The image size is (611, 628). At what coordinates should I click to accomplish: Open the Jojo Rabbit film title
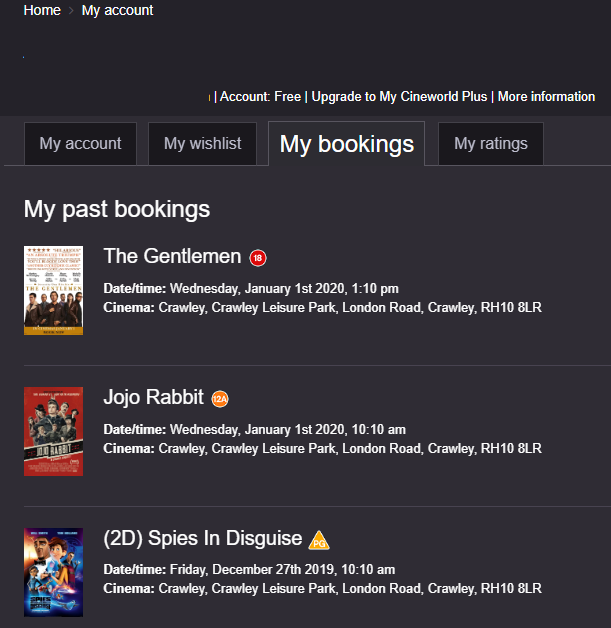(x=153, y=397)
